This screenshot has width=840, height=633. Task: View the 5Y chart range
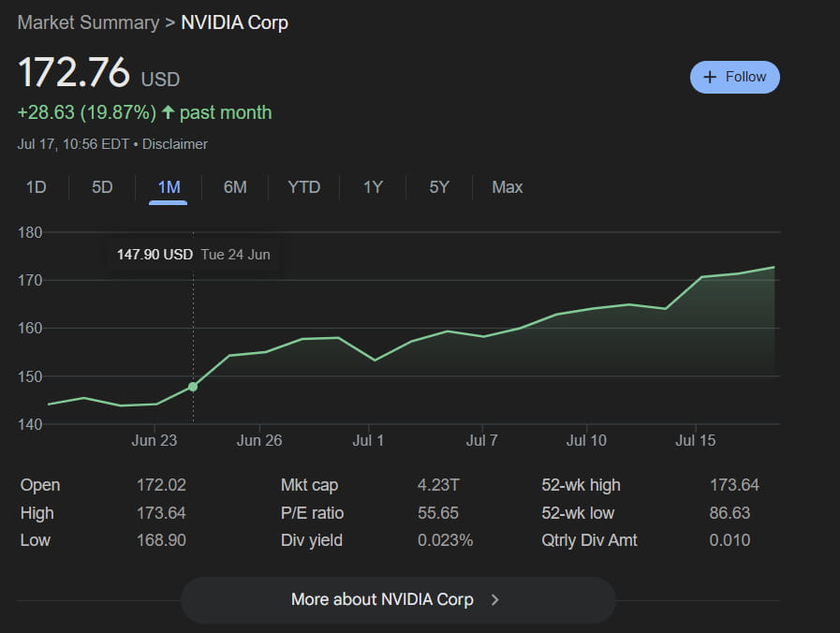tap(439, 187)
